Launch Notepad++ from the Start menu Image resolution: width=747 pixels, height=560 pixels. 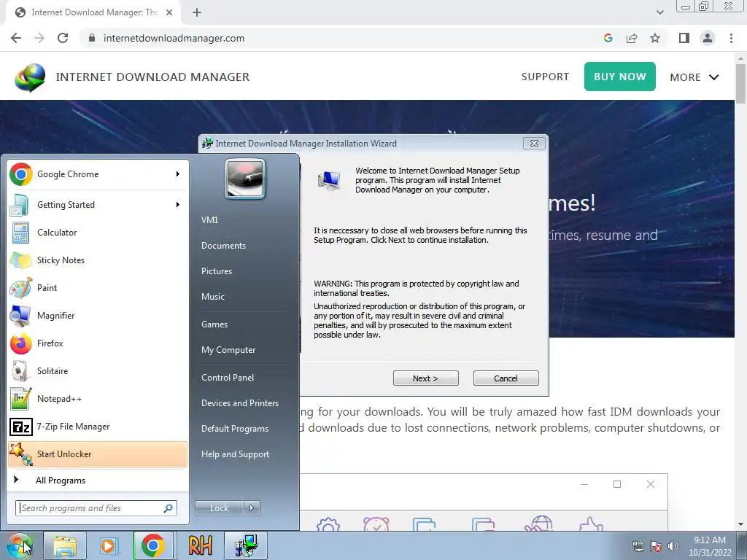pyautogui.click(x=98, y=399)
